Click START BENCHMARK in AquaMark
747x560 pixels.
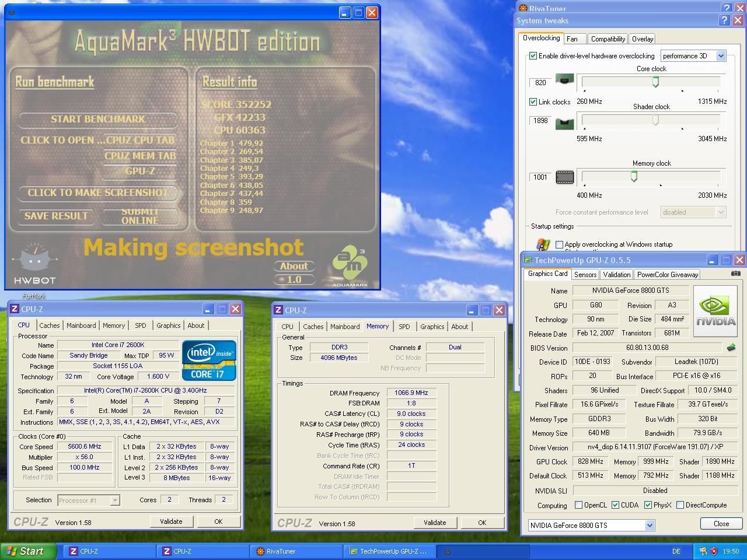coord(98,119)
